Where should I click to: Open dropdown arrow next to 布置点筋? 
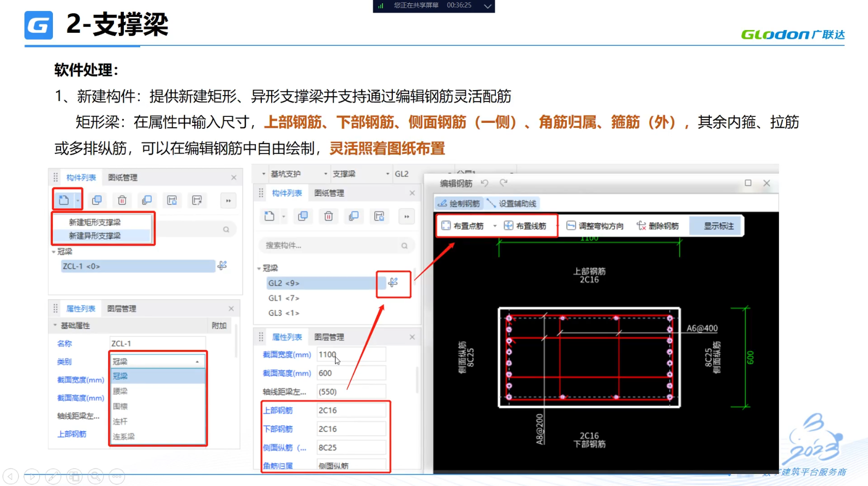point(495,226)
